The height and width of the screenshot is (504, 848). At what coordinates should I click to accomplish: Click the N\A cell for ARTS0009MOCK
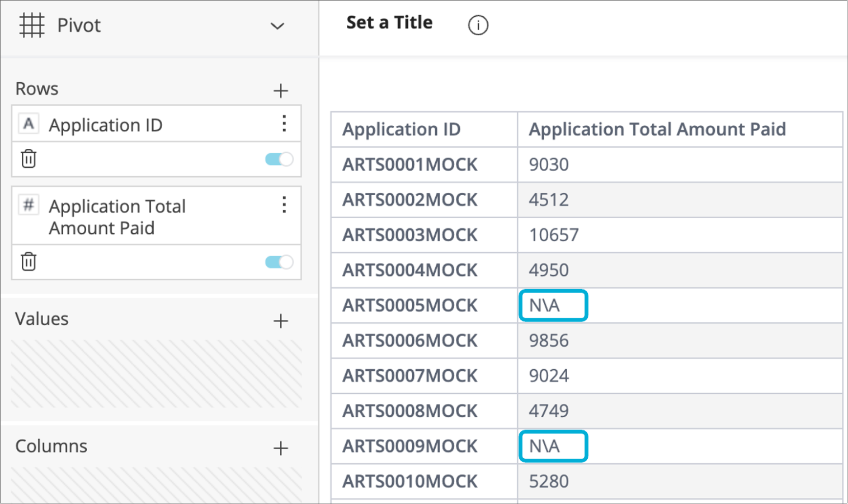click(x=553, y=446)
